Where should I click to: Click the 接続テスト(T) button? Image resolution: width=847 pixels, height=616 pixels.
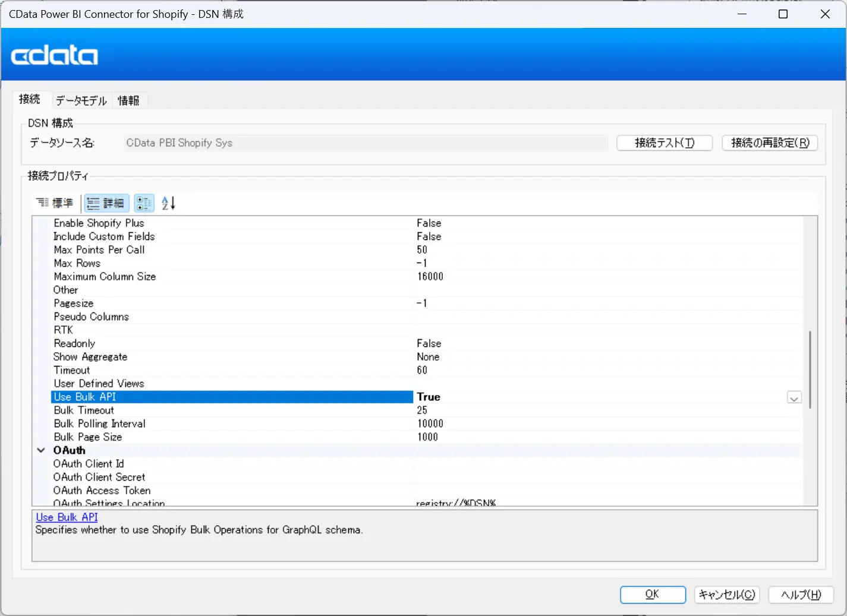tap(665, 143)
